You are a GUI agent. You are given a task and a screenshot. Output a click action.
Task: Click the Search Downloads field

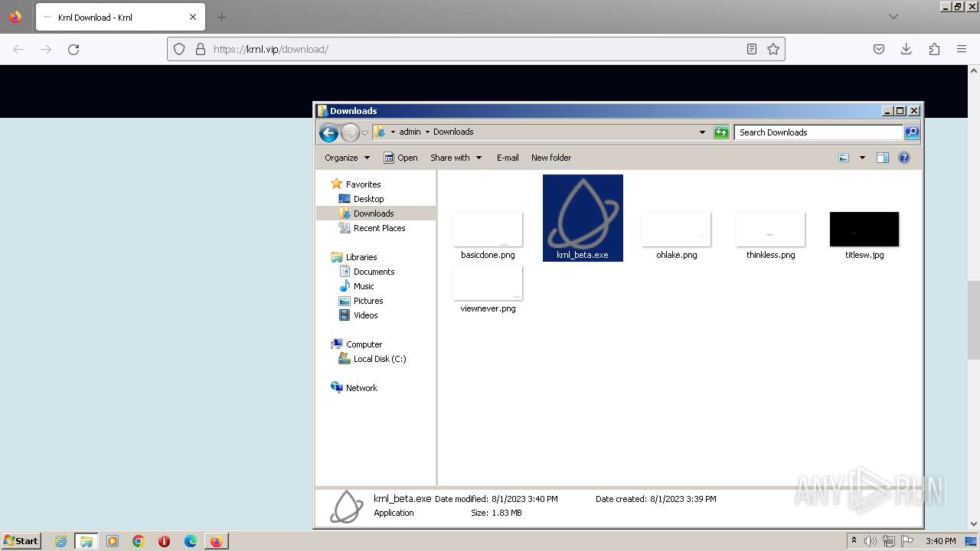tap(818, 132)
